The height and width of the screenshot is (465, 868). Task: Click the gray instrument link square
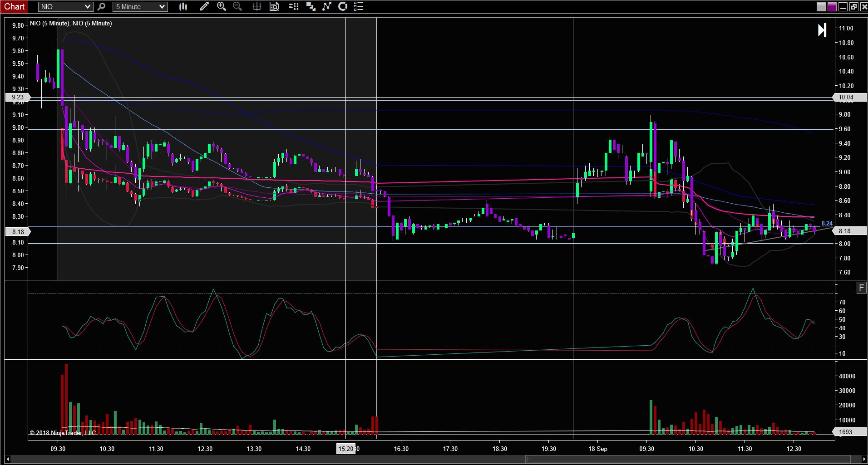[821, 7]
